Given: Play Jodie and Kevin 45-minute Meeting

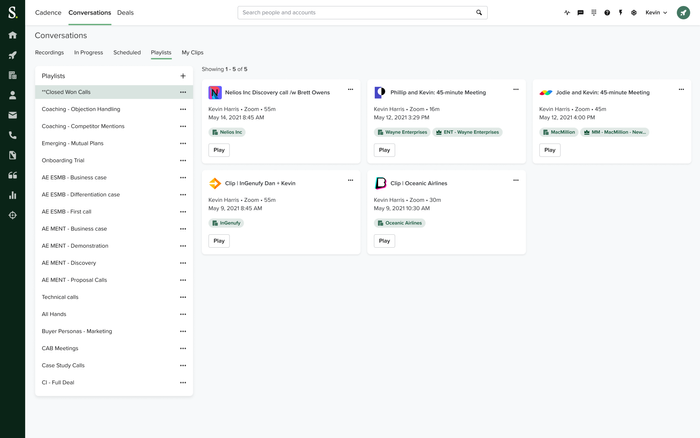Looking at the screenshot, I should click(x=550, y=150).
